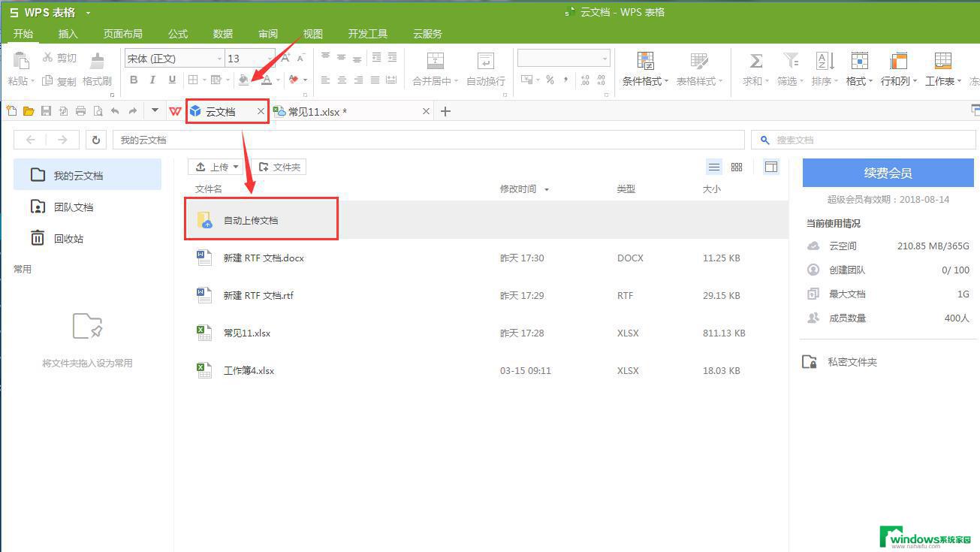Open the number format combo box

click(x=563, y=59)
